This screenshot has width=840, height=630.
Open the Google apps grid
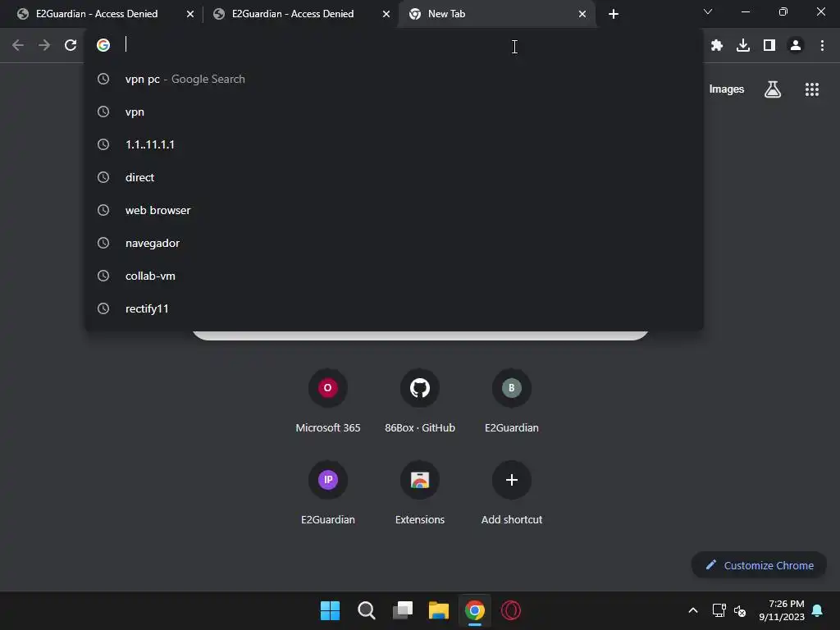[812, 89]
